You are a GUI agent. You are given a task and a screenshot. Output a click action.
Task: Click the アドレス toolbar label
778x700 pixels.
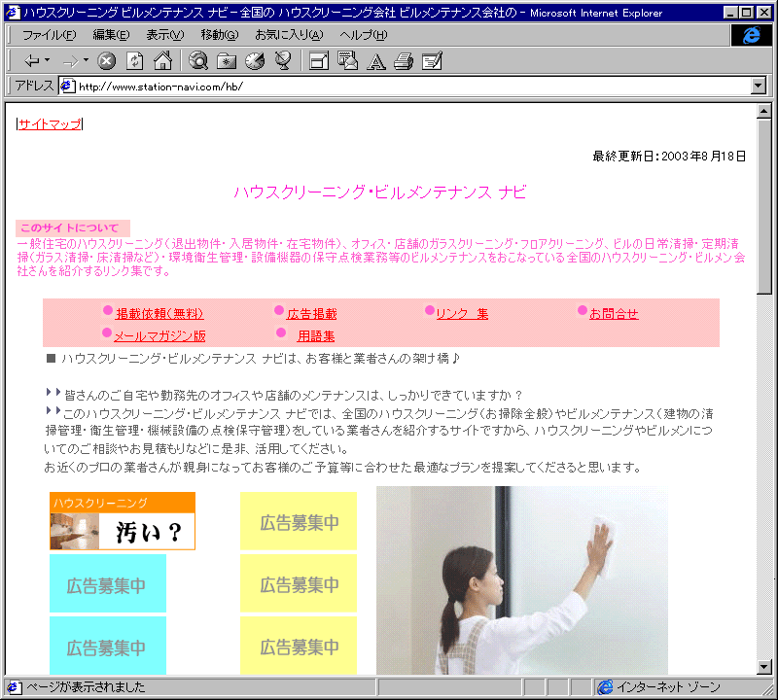(x=34, y=86)
